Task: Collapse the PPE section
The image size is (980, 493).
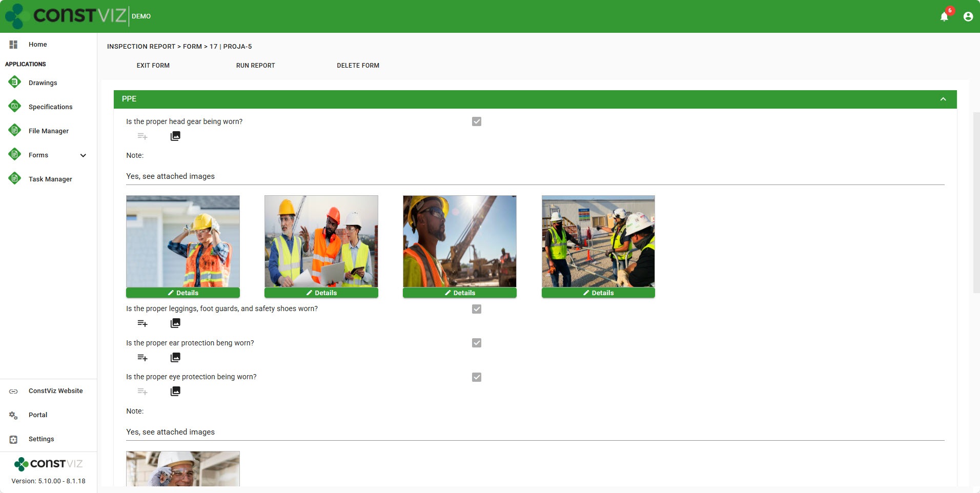Action: [943, 99]
